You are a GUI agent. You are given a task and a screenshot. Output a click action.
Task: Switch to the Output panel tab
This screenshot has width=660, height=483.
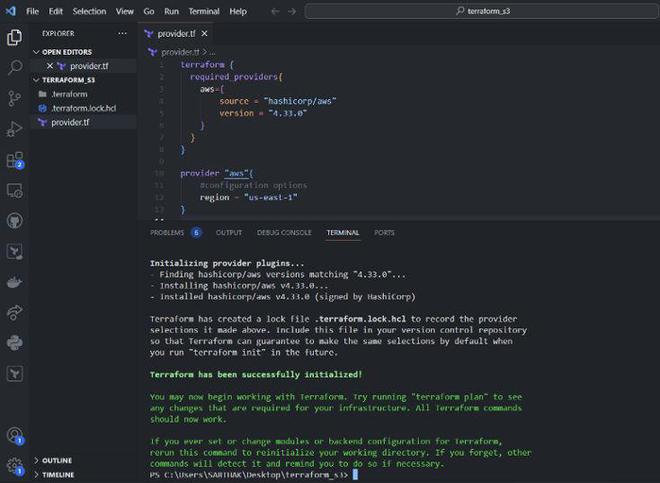coord(229,232)
